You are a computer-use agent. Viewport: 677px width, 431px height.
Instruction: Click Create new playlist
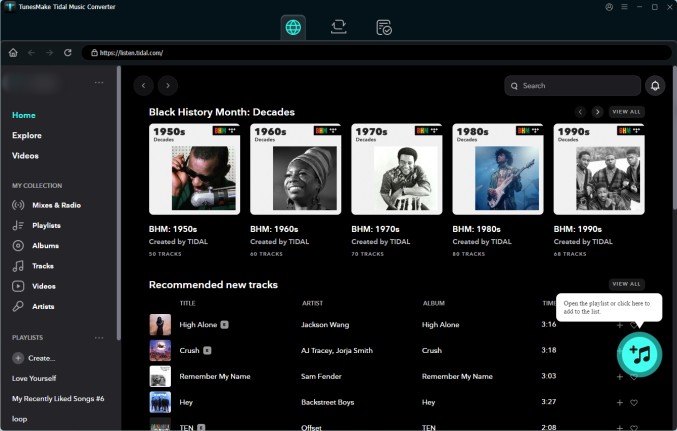[x=34, y=358]
